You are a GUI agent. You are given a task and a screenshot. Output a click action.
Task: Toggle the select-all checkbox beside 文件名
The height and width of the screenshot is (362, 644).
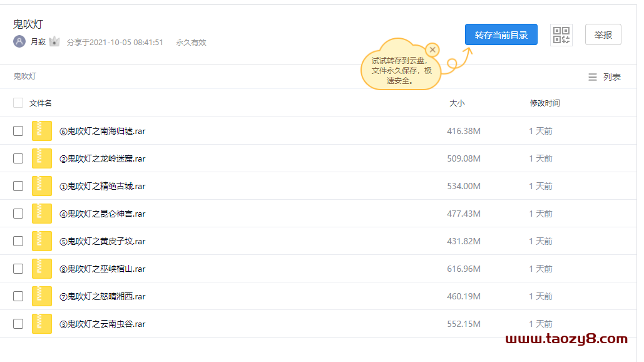pyautogui.click(x=18, y=103)
